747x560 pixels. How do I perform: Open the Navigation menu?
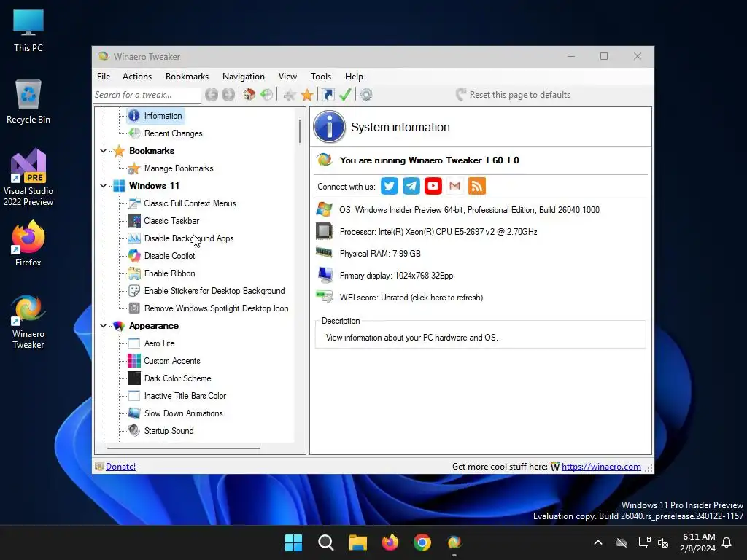[x=244, y=77]
